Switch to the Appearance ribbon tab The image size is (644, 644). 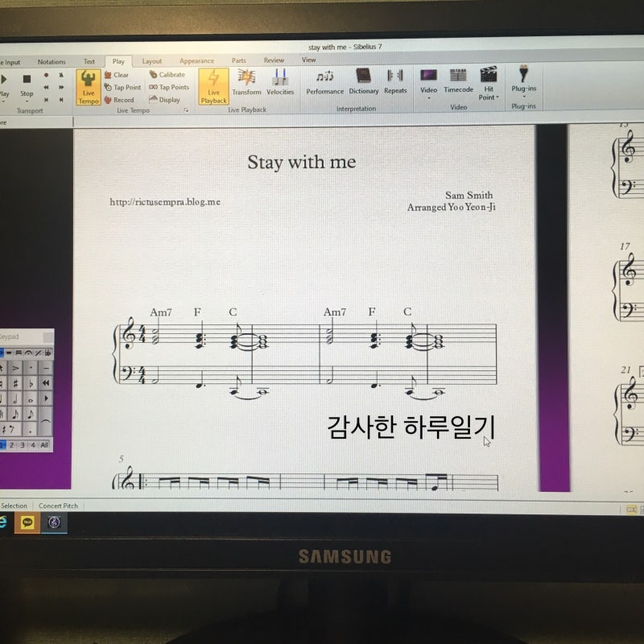pos(196,61)
